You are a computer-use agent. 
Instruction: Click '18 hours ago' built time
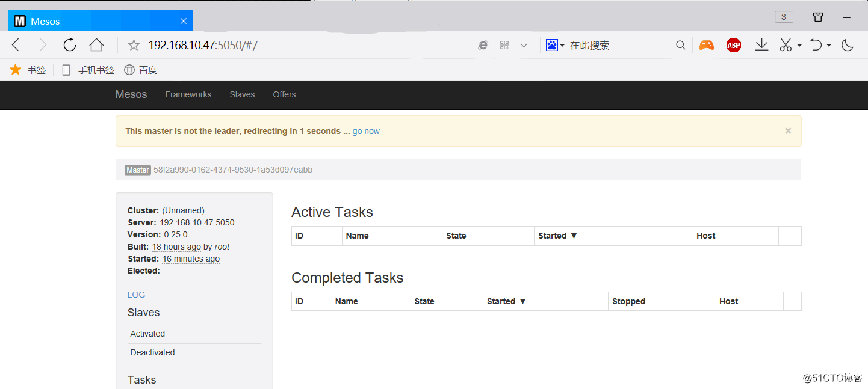176,247
